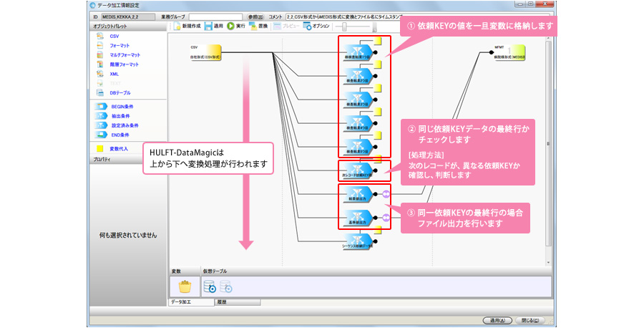The image size is (644, 328).
Task: Pick DBテーブル from the object palette
Action: (119, 92)
